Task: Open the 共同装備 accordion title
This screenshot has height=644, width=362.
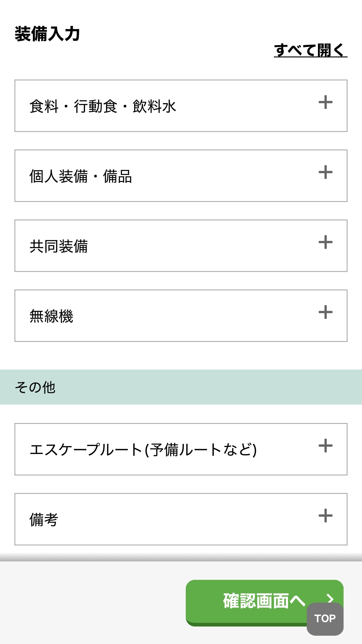Action: (x=59, y=246)
